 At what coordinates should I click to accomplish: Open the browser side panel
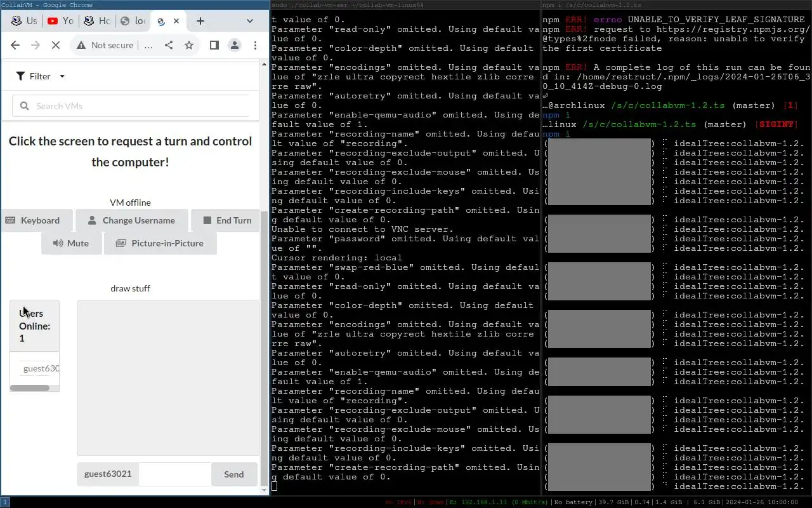pyautogui.click(x=214, y=45)
